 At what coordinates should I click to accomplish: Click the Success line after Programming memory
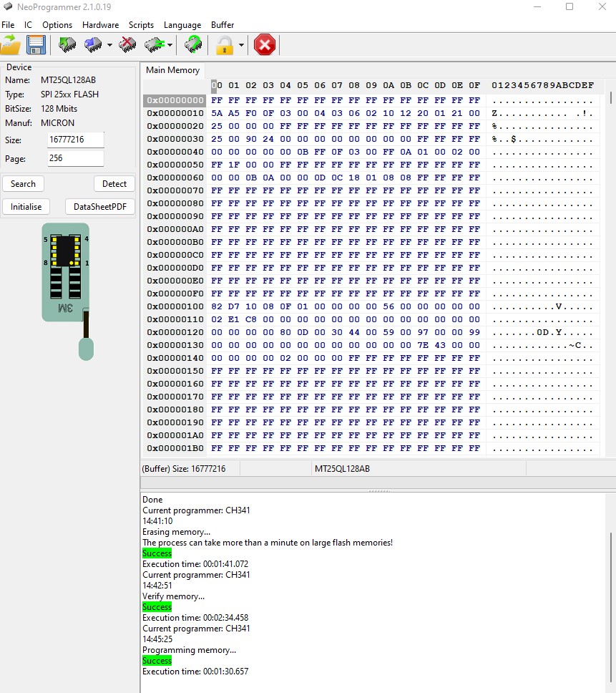(157, 661)
